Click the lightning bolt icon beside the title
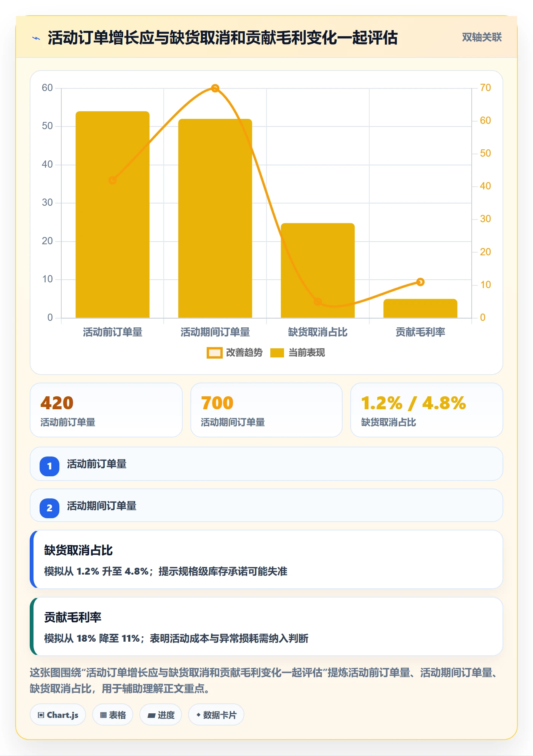The width and height of the screenshot is (533, 756). tap(36, 38)
